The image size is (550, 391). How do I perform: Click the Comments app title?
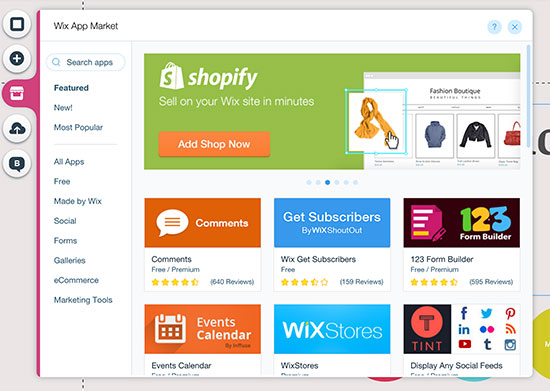(x=172, y=259)
